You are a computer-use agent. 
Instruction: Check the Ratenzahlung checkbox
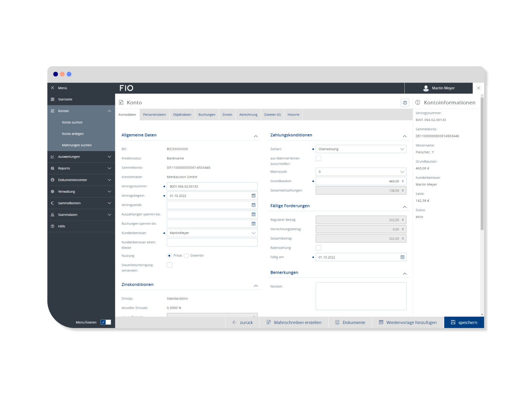(319, 248)
